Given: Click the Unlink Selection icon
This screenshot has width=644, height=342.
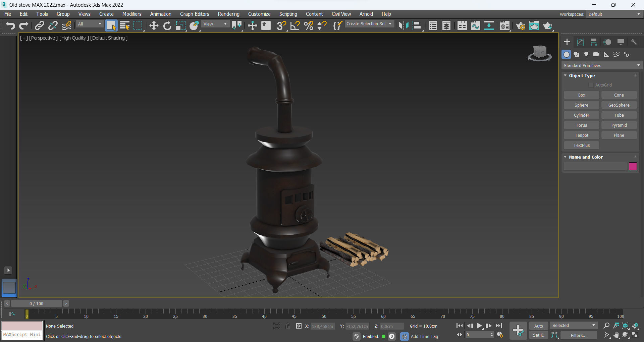Looking at the screenshot, I should click(53, 26).
